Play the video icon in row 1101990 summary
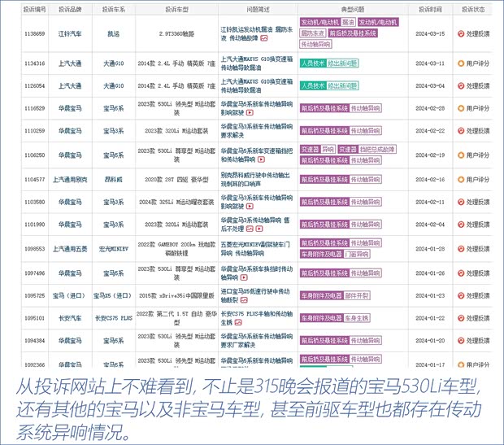This screenshot has width=504, height=445. (x=259, y=229)
